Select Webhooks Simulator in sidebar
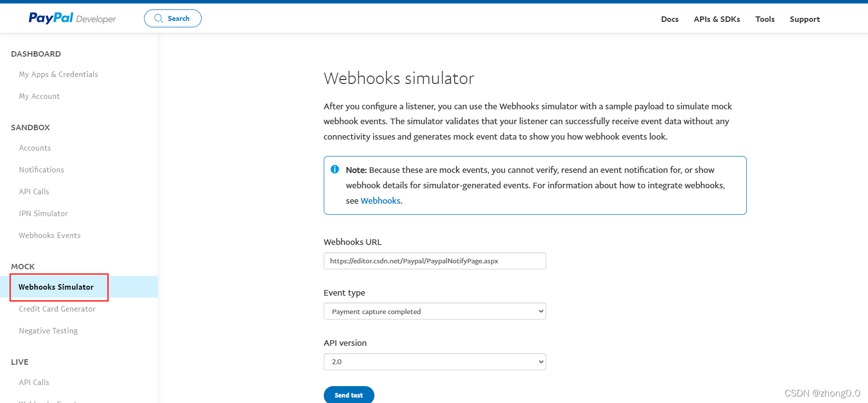Screen dimensions: 868x403 click(79, 287)
